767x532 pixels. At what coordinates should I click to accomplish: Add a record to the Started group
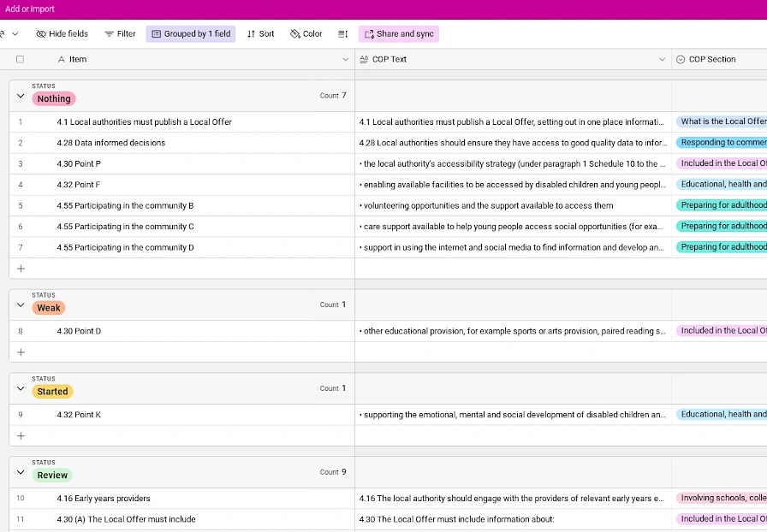click(x=21, y=435)
